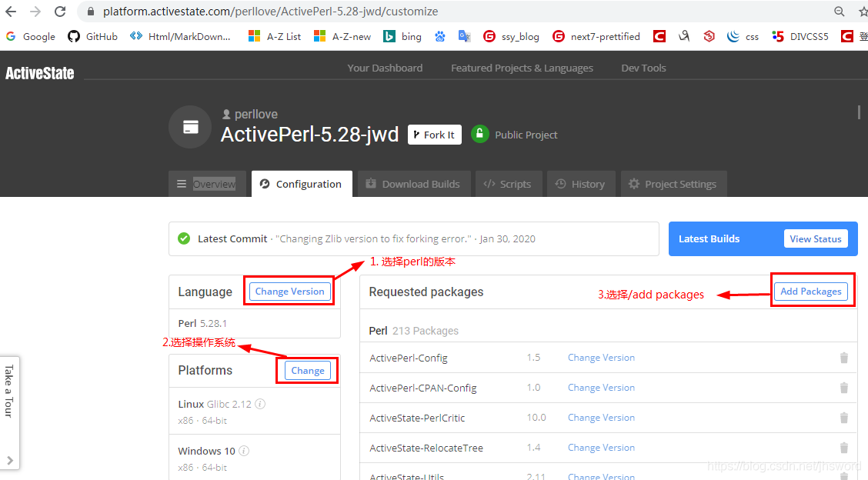868x480 pixels.
Task: Click the ActiveState logo
Action: (40, 73)
